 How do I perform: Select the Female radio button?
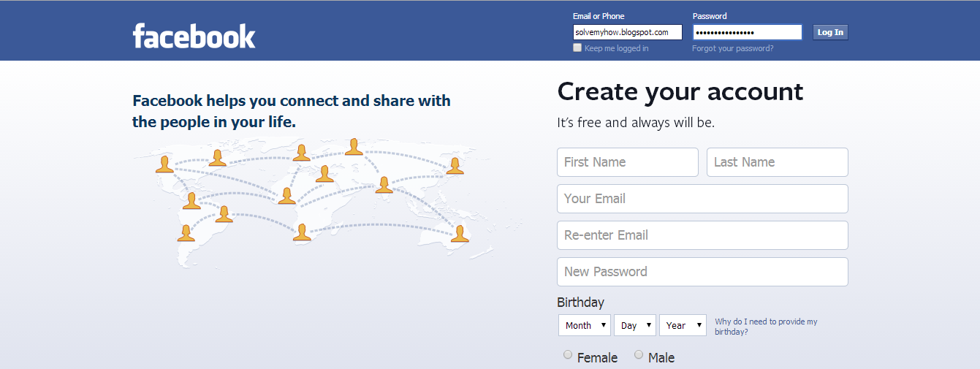(568, 355)
